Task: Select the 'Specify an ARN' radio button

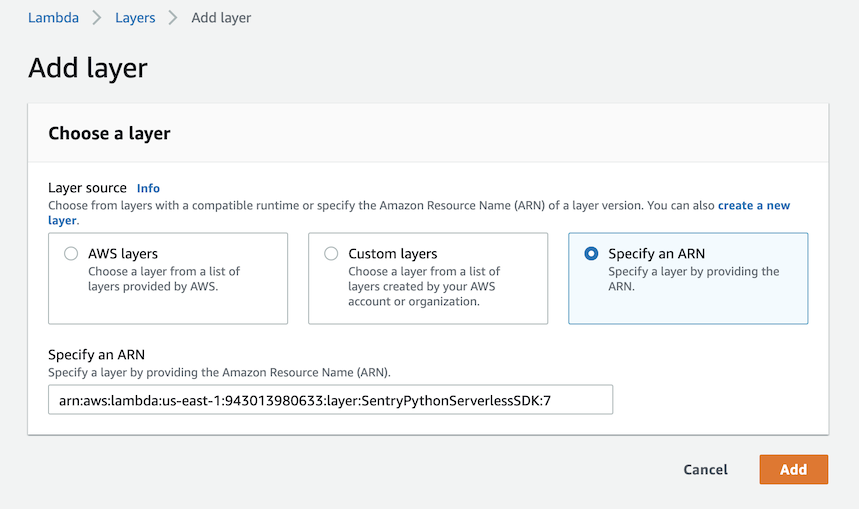Action: point(591,254)
